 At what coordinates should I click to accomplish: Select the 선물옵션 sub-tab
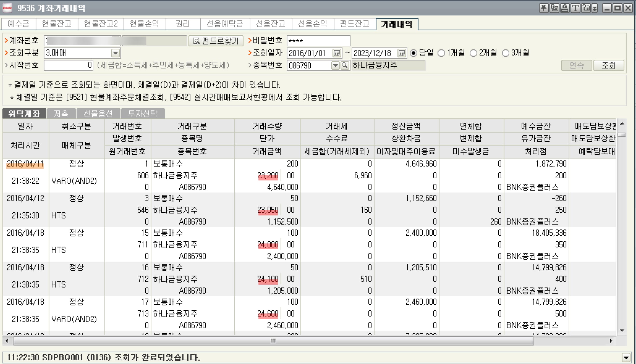pos(98,114)
